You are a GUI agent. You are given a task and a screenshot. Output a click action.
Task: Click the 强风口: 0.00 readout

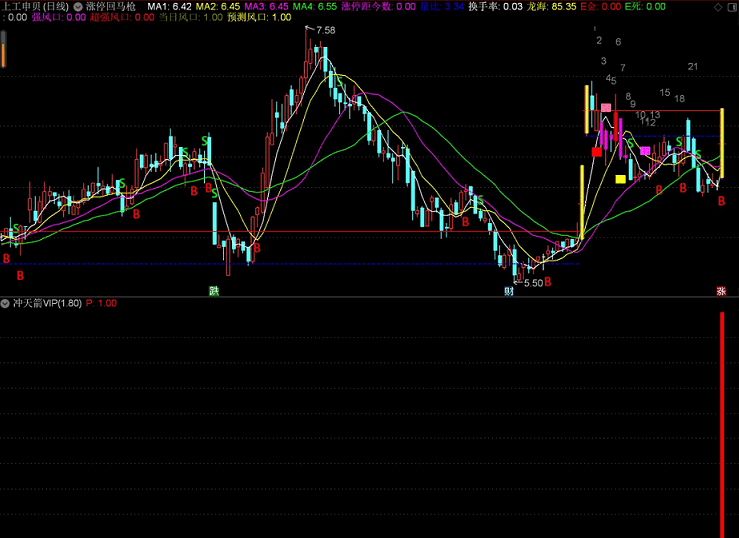pos(59,17)
